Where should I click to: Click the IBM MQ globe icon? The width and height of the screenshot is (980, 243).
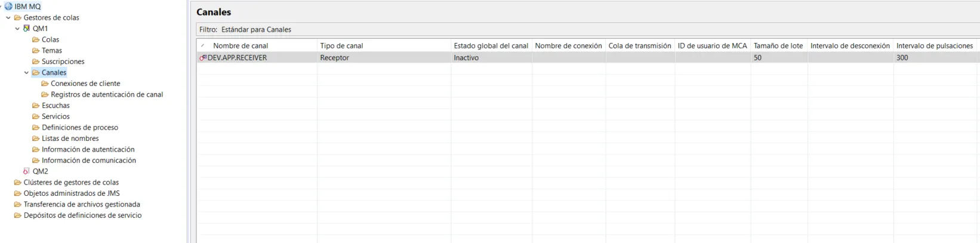(x=8, y=7)
